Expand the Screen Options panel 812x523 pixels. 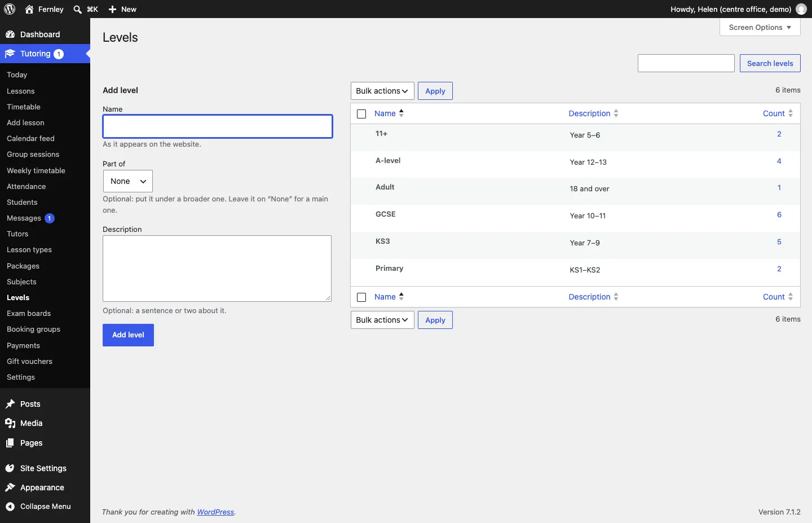(760, 27)
